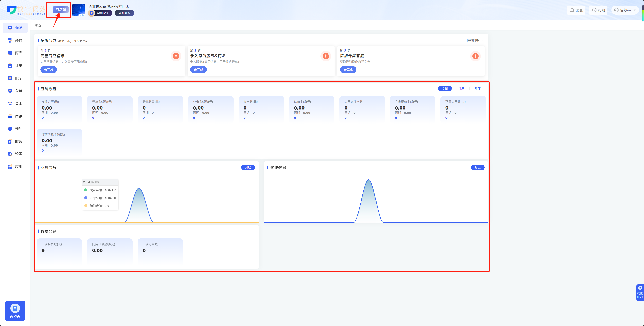Click the peak of 客流数据 chart
644x326 pixels.
[x=369, y=180]
